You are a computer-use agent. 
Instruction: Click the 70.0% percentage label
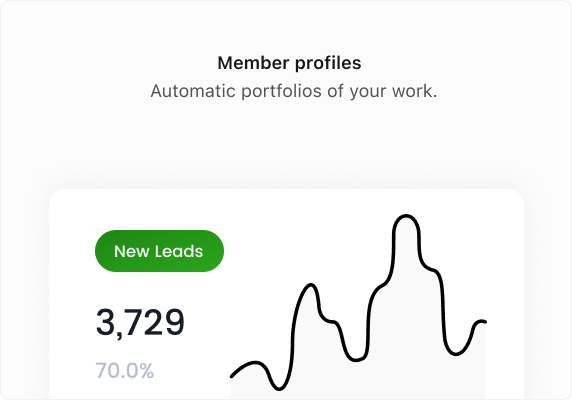pyautogui.click(x=125, y=370)
